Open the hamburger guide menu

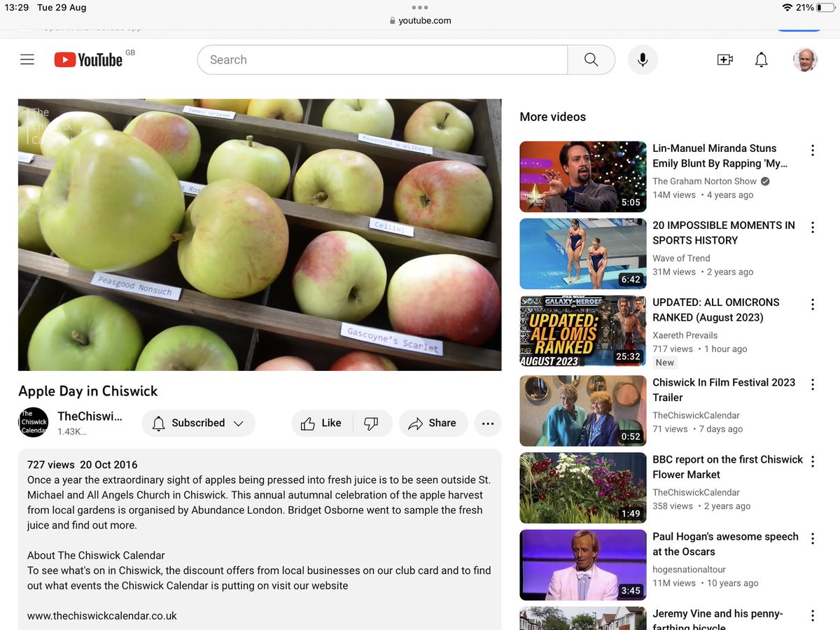pos(27,59)
